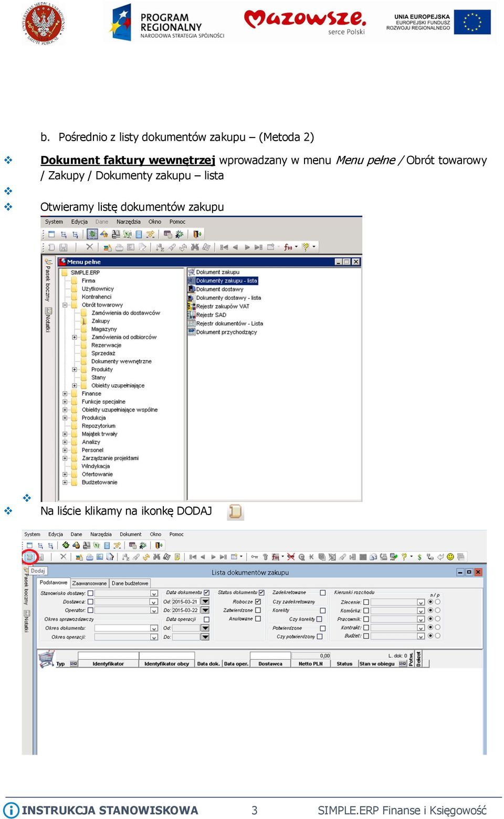This screenshot has height=819, width=504.
Task: Click the A-Z sort icon in Lista dokumentów zakupu toolbar
Action: click(125, 557)
